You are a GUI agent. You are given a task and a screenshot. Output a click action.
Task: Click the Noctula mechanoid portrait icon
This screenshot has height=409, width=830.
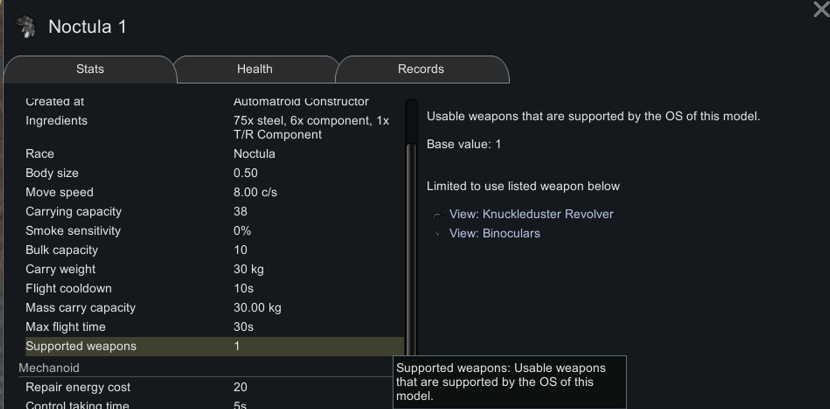click(25, 26)
